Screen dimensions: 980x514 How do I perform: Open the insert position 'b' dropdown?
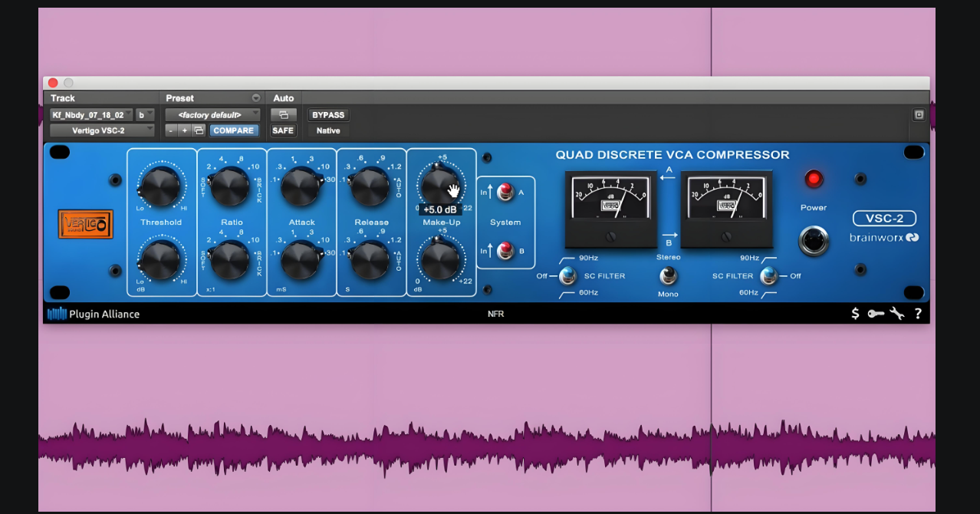coord(145,115)
